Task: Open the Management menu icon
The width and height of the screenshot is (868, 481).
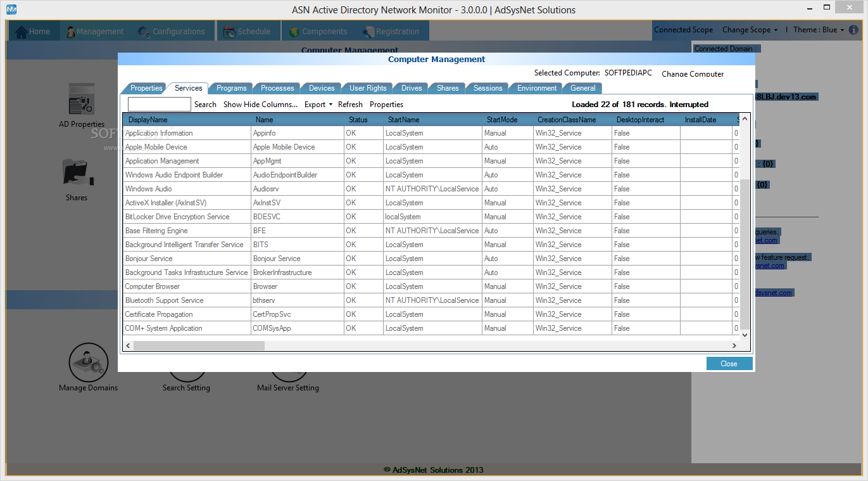Action: (x=71, y=31)
